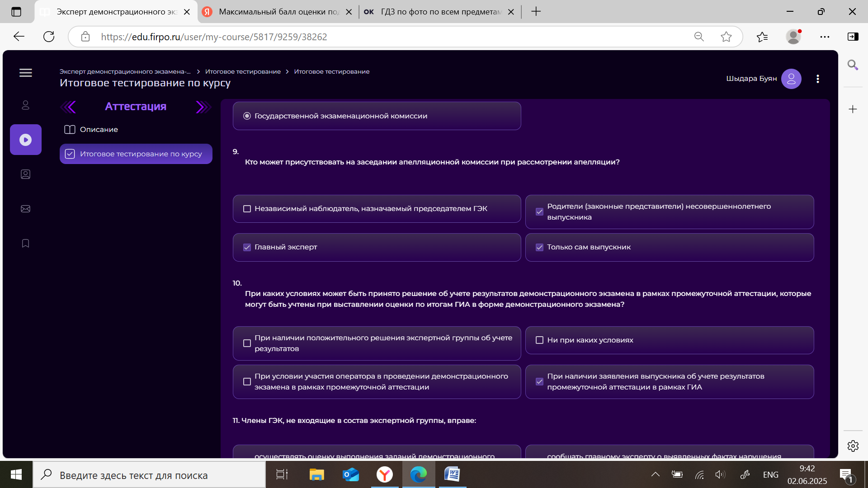Click the browser address bar URL
The height and width of the screenshot is (488, 868).
pyautogui.click(x=214, y=37)
